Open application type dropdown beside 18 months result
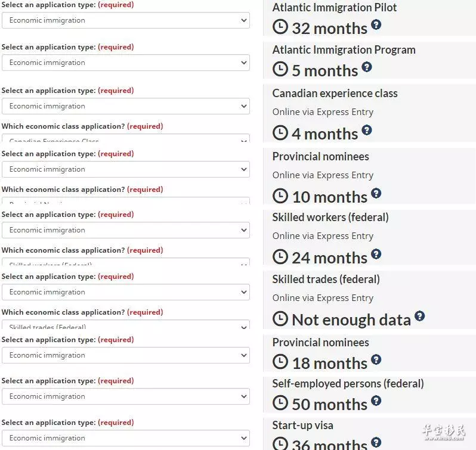The image size is (476, 450). [126, 355]
